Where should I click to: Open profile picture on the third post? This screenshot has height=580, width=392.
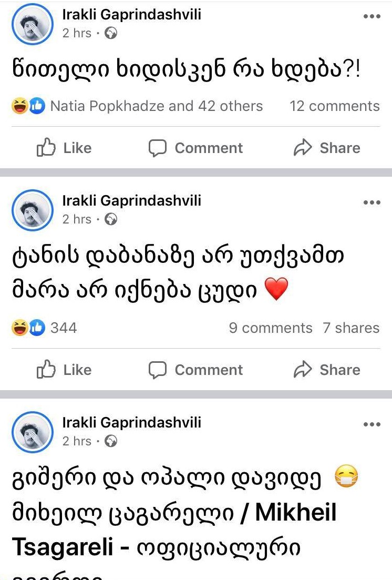33,432
